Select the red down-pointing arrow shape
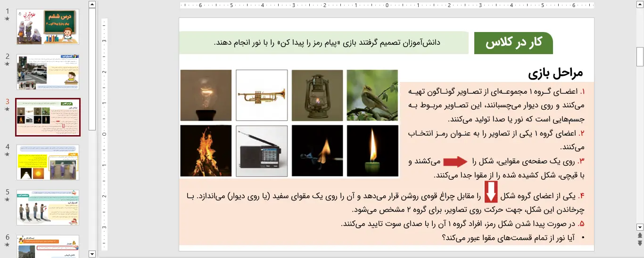This screenshot has width=644, height=258. (491, 192)
